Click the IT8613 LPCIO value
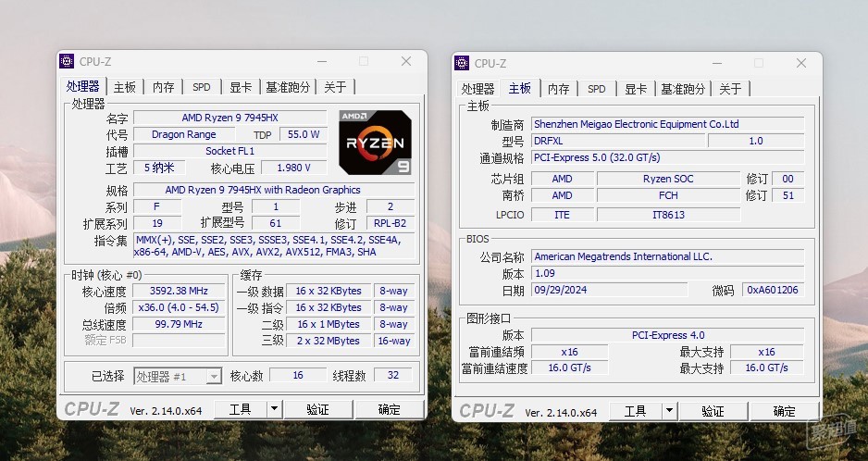 [668, 215]
